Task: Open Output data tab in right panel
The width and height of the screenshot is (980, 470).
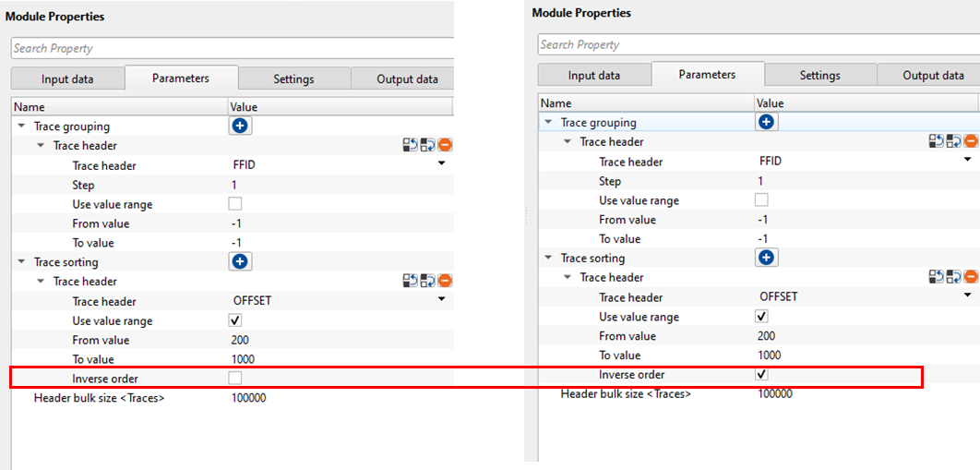Action: [x=933, y=76]
